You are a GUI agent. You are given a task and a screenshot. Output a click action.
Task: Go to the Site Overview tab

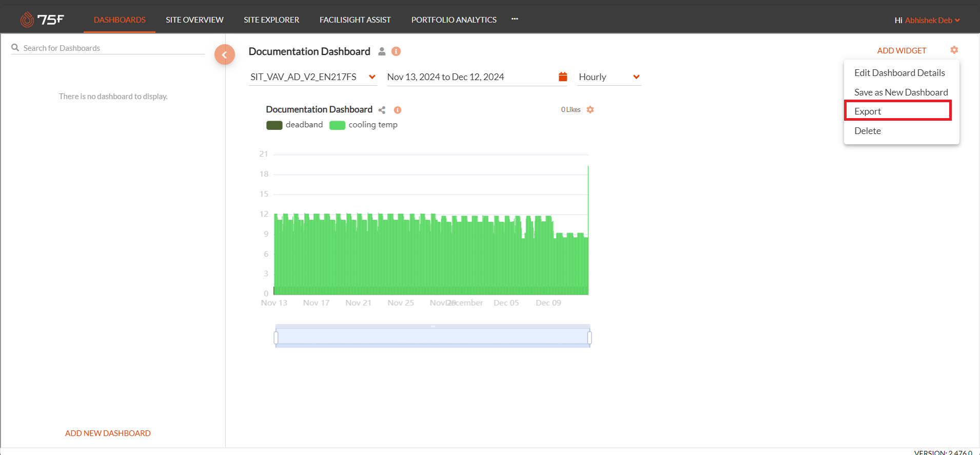[194, 20]
